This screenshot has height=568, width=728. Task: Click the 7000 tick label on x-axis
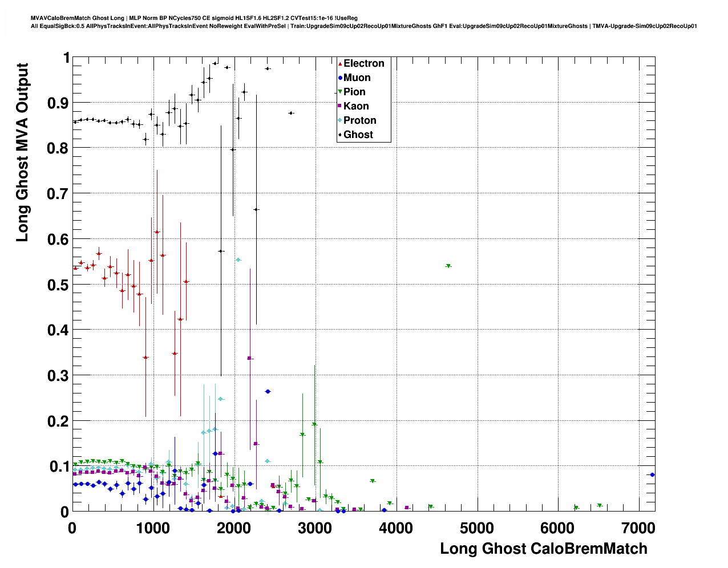click(638, 528)
